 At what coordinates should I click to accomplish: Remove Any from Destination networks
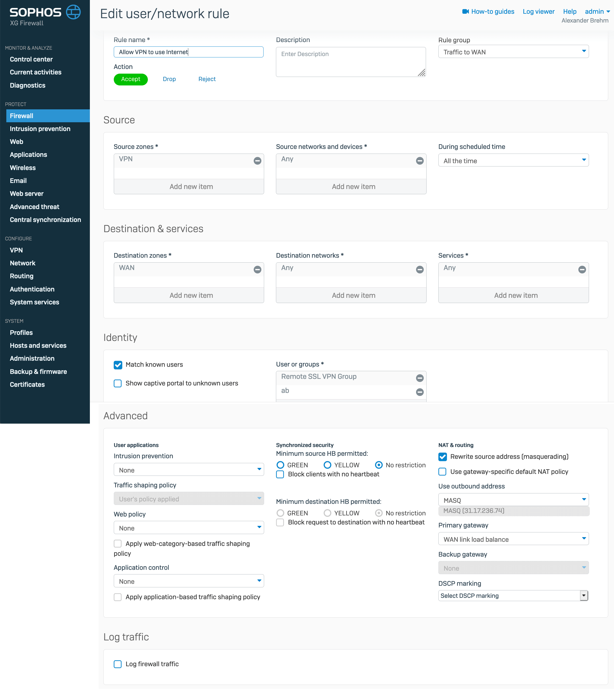(419, 270)
